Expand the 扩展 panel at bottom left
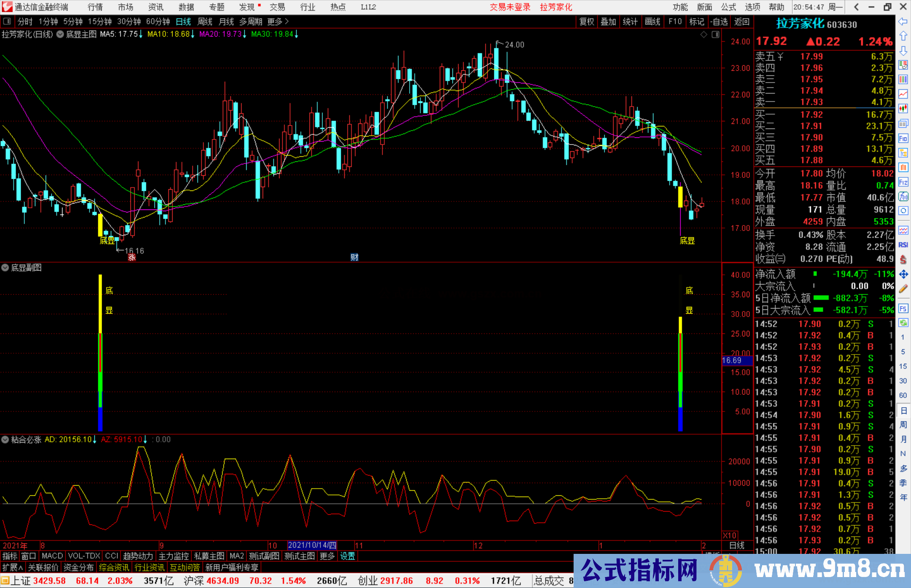Image resolution: width=911 pixels, height=588 pixels. point(13,567)
